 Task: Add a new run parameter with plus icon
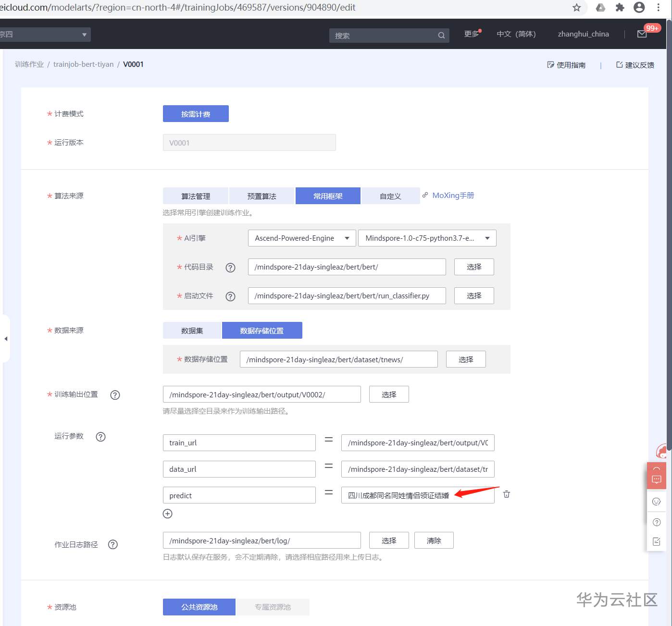(168, 514)
